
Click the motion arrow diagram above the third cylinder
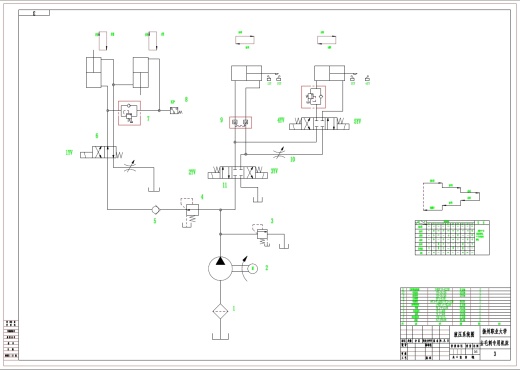point(245,40)
